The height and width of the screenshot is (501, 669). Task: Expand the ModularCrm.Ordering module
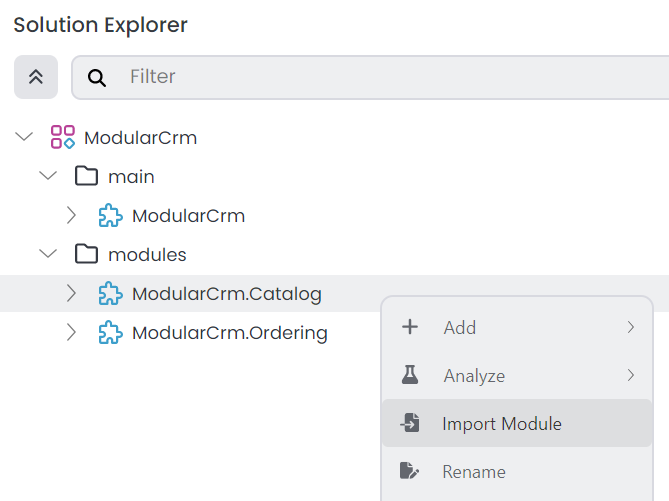coord(71,333)
